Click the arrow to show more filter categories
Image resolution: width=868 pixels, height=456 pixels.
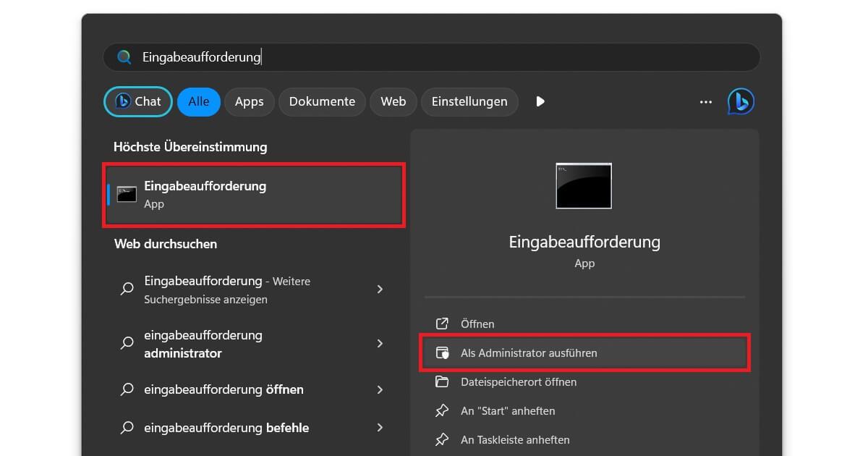540,101
